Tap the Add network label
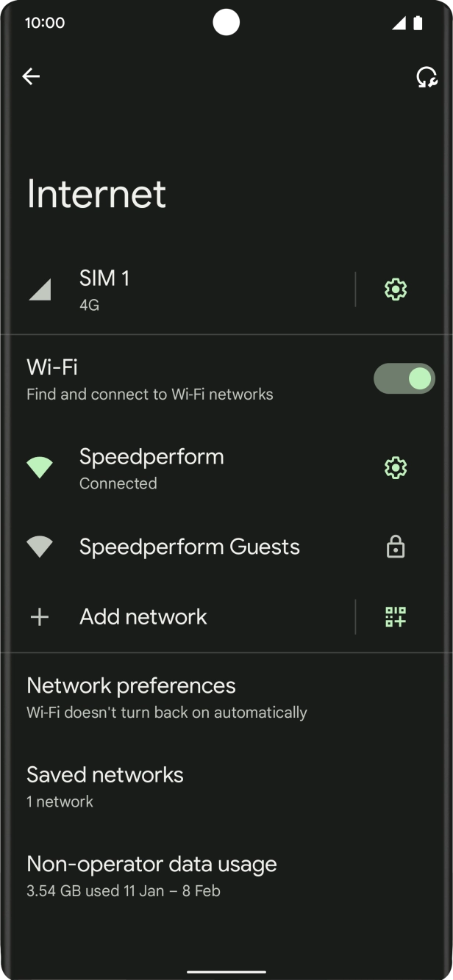The width and height of the screenshot is (453, 980). [143, 617]
